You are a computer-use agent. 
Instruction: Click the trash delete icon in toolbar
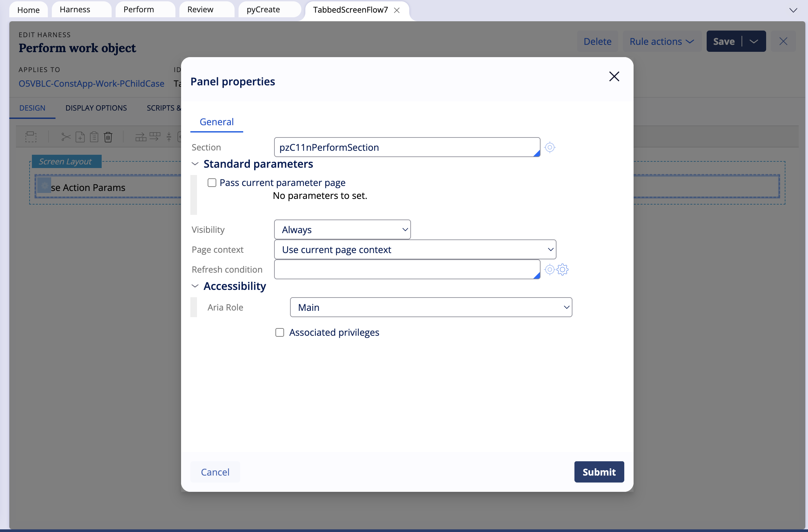click(108, 137)
